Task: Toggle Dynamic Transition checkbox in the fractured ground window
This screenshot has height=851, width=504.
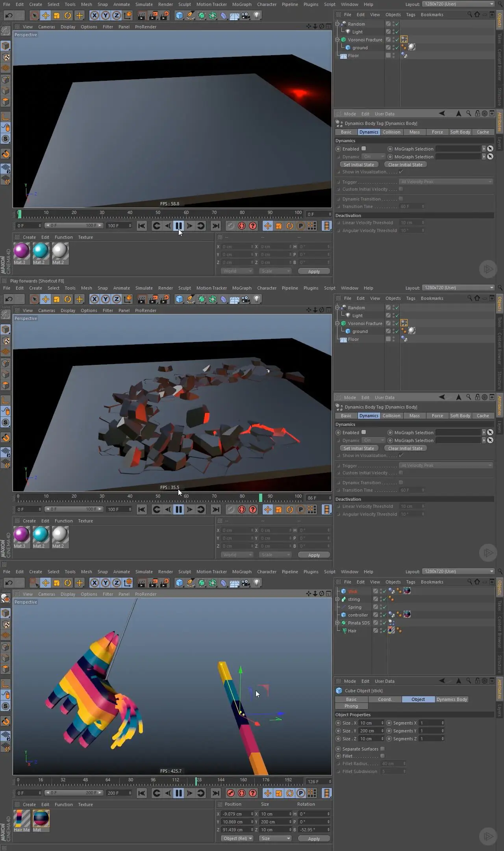Action: 401,482
